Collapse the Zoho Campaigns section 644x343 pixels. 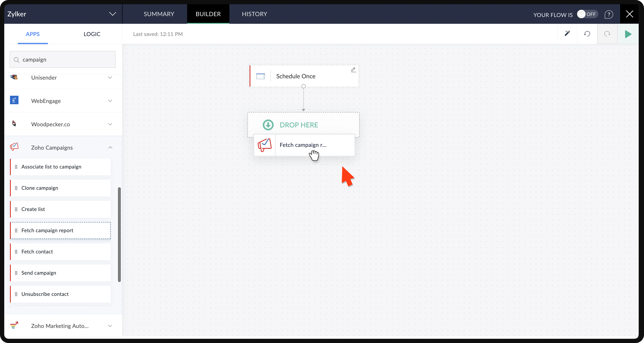[x=110, y=148]
